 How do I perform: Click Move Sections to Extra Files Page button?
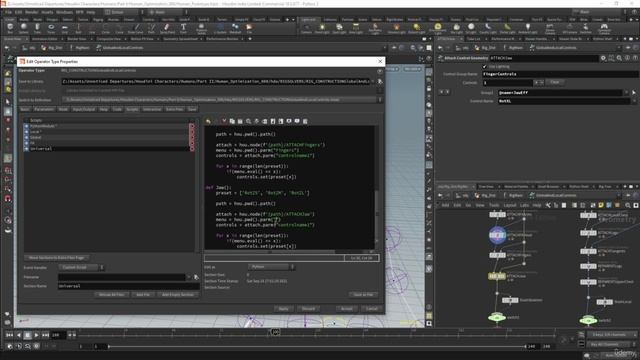57,258
